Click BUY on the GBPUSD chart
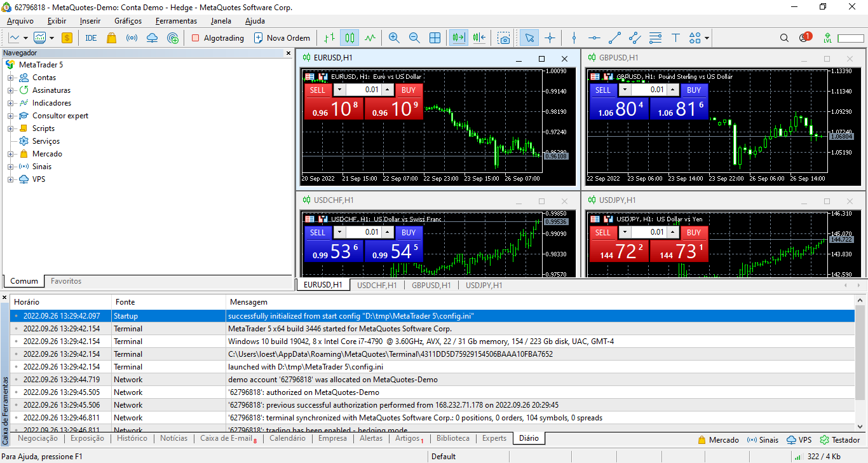This screenshot has height=463, width=868. [x=694, y=90]
